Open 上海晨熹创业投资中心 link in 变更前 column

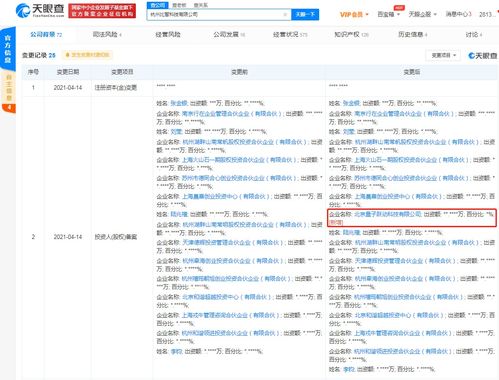(x=227, y=197)
